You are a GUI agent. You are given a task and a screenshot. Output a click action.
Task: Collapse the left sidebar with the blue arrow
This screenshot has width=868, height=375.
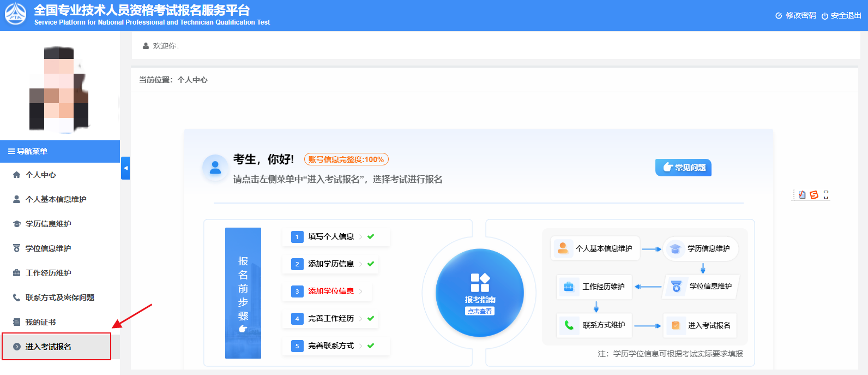point(125,168)
